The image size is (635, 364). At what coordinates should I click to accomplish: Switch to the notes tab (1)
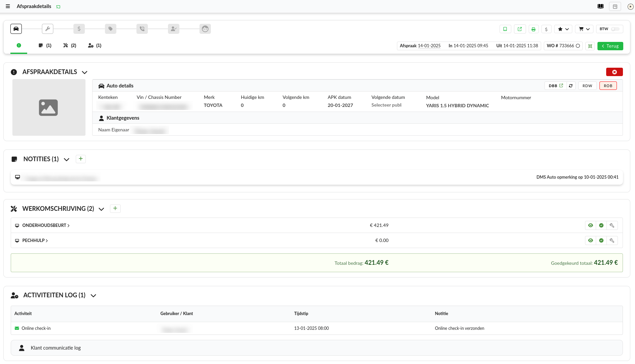[45, 46]
